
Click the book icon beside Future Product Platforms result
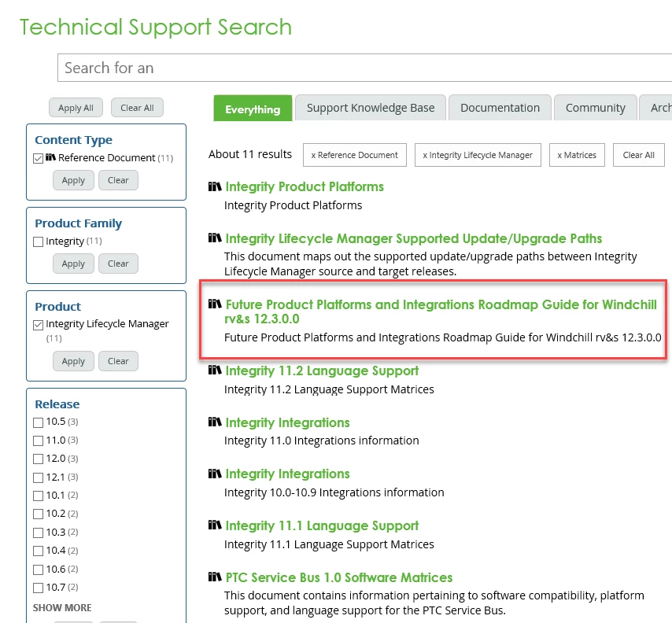(x=215, y=304)
